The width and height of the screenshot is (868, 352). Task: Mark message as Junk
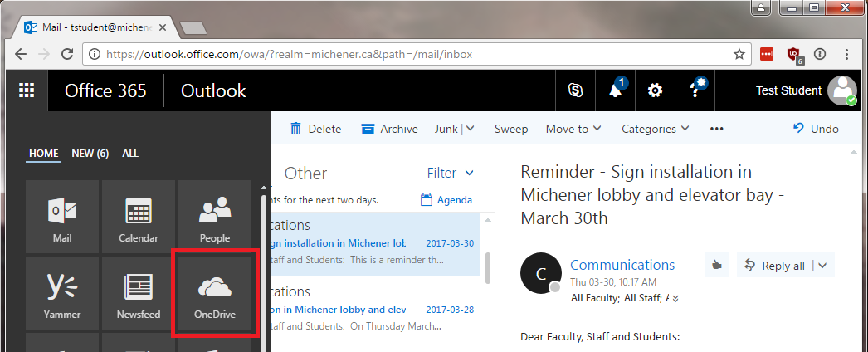pos(446,129)
